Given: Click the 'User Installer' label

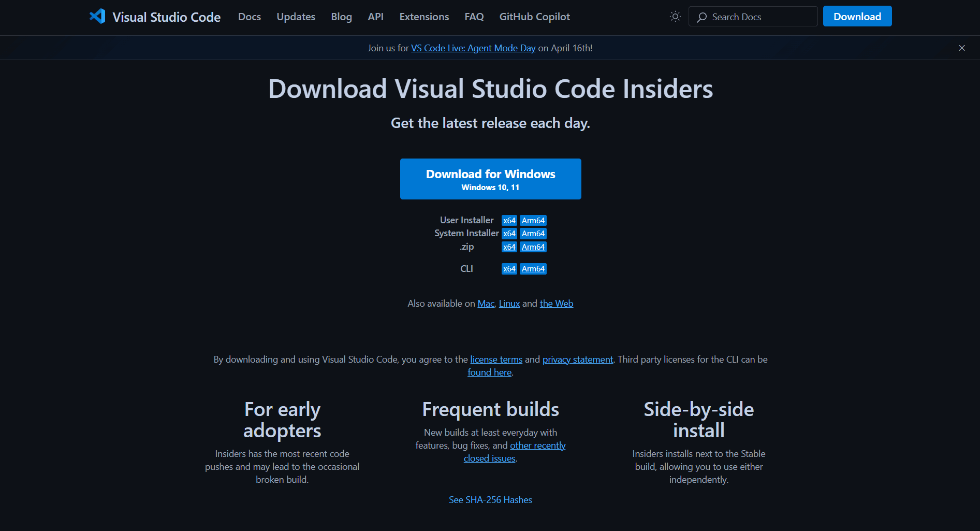Looking at the screenshot, I should [467, 220].
